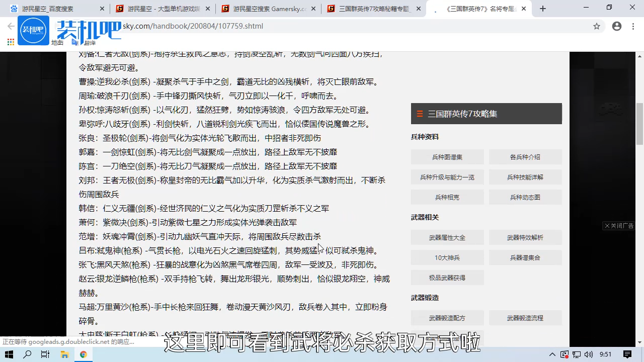Screen dimensions: 644x362
Task: Expand hidden icons with the tray chevron
Action: (552, 354)
